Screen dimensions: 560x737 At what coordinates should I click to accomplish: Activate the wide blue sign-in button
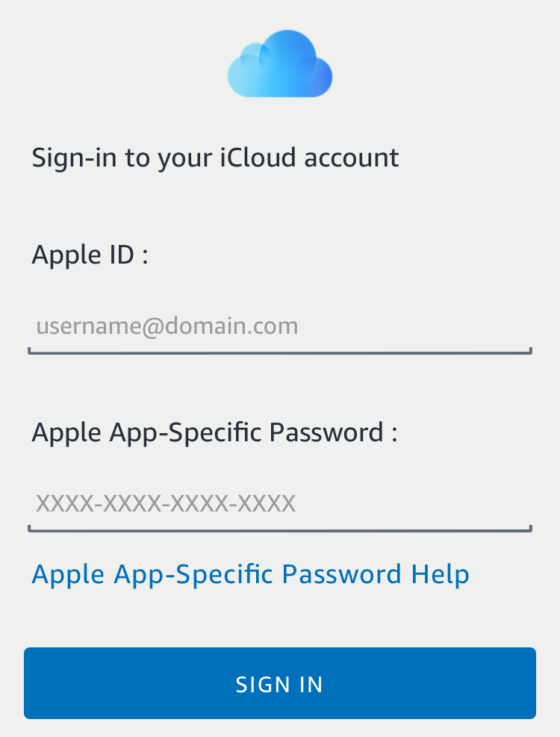tap(280, 683)
